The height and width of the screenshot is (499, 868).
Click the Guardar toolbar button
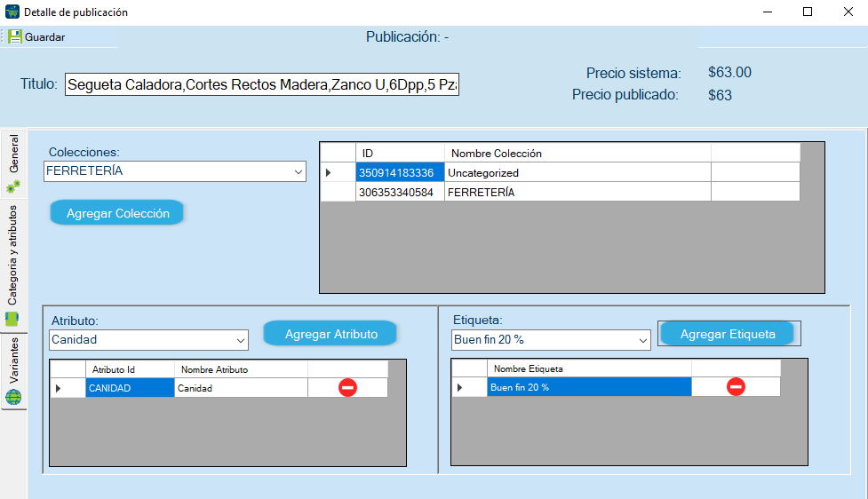click(37, 37)
